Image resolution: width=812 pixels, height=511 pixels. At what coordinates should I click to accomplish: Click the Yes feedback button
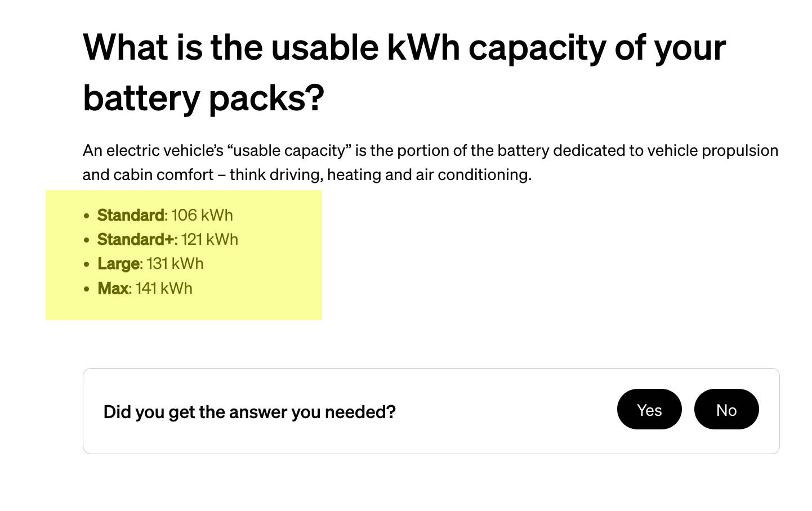649,410
